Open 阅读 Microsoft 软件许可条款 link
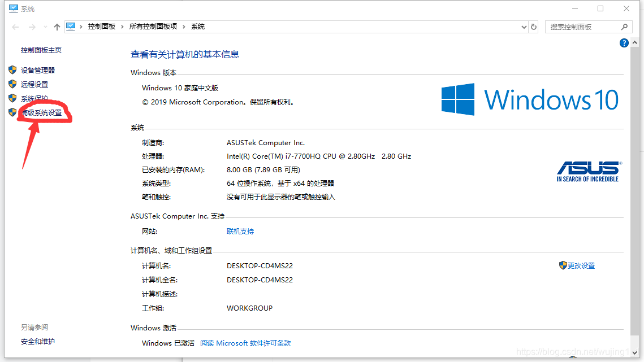 (245, 343)
